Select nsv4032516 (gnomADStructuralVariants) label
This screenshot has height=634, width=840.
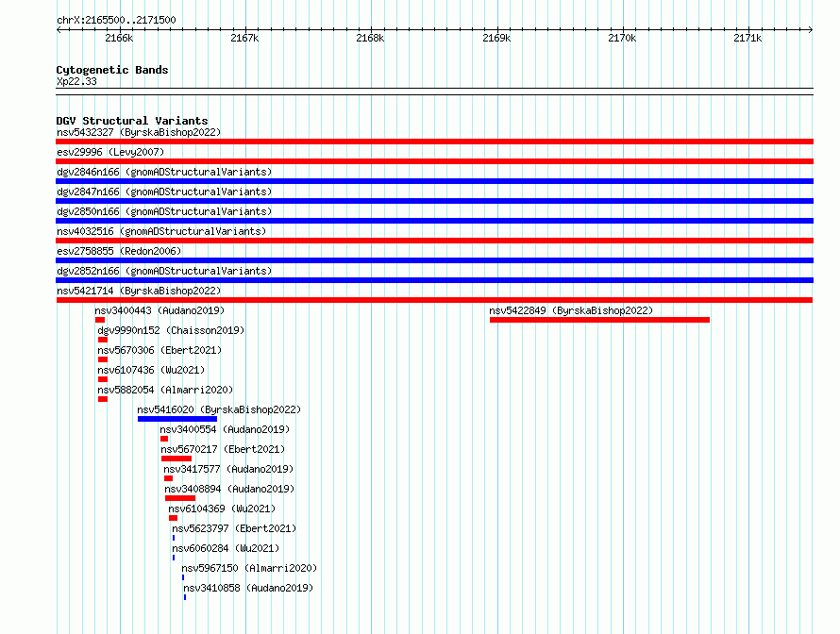pos(161,231)
